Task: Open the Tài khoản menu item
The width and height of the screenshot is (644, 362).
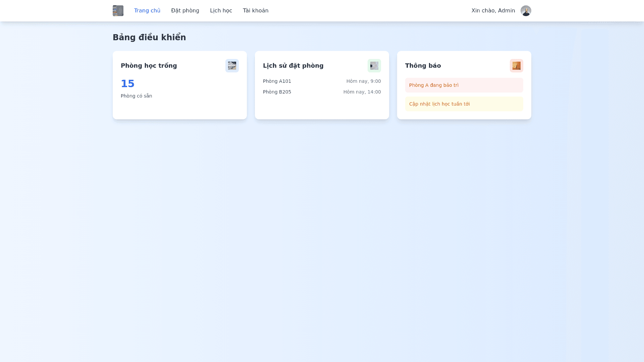Action: pyautogui.click(x=255, y=11)
